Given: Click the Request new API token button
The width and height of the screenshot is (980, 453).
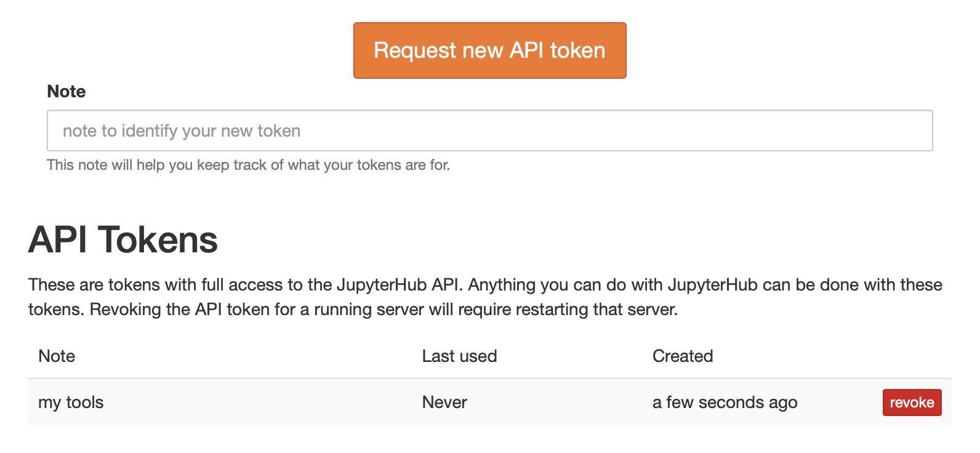Looking at the screenshot, I should (x=489, y=50).
